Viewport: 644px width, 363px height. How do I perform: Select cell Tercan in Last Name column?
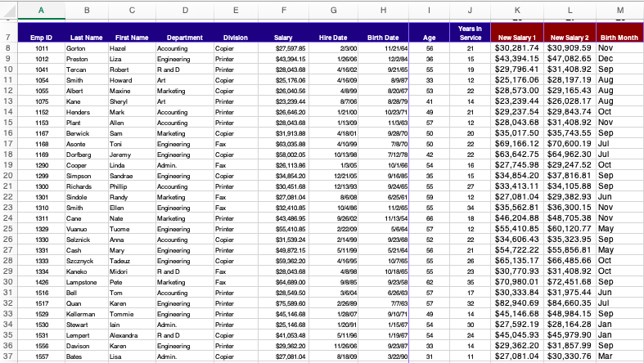87,69
